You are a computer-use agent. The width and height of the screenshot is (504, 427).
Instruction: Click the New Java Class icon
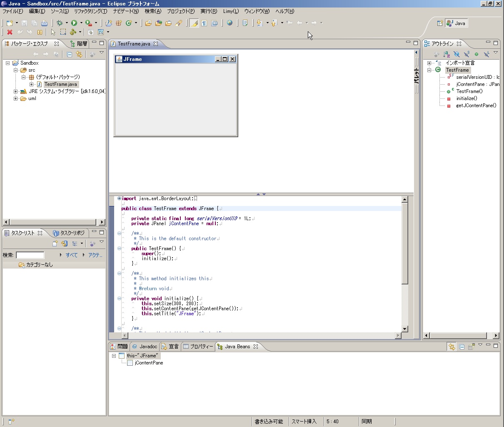129,23
